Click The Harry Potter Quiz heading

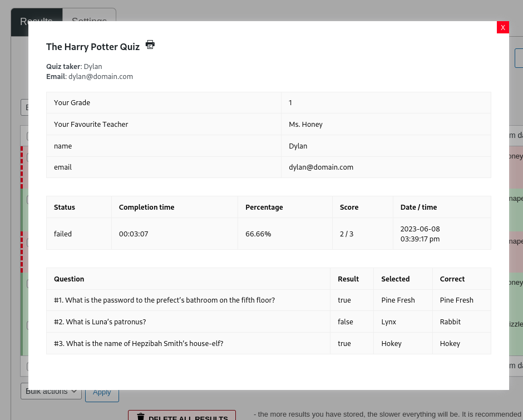[x=93, y=47]
